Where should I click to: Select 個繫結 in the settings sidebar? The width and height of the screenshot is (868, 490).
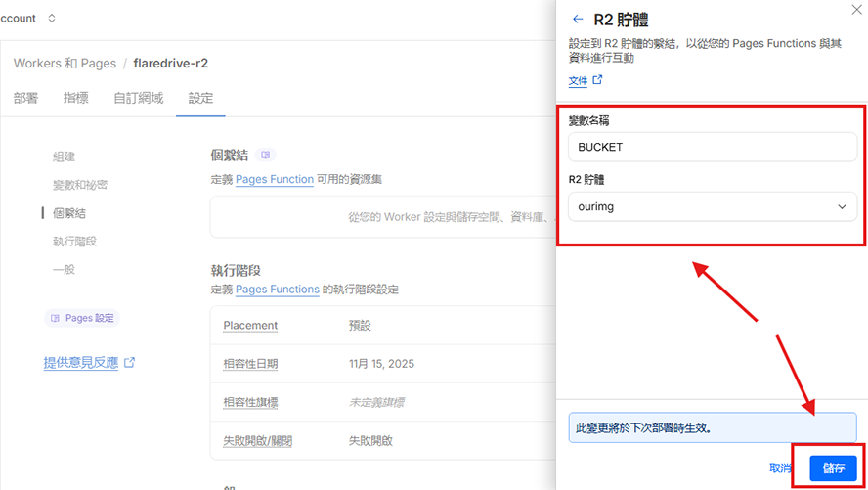(x=69, y=213)
